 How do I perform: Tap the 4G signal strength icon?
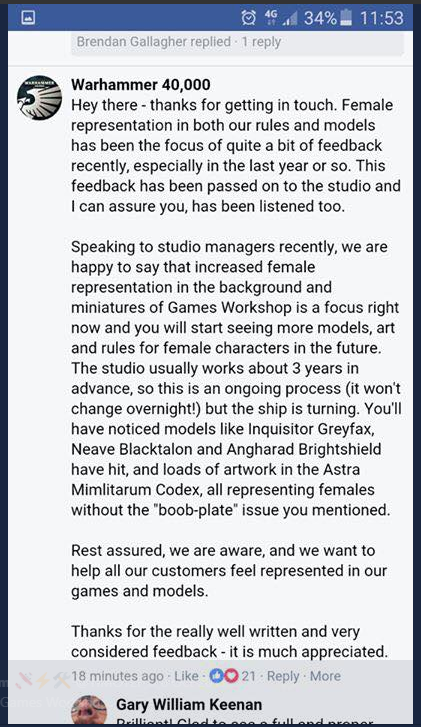pos(281,18)
